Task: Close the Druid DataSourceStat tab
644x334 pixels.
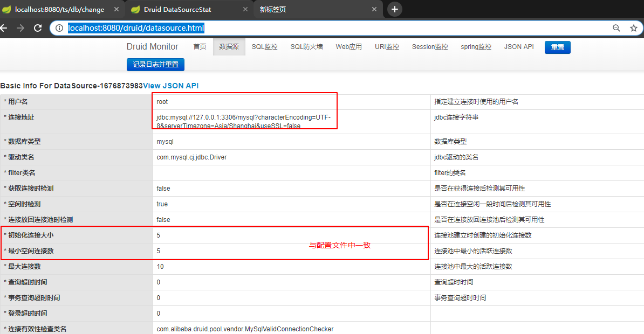Action: pos(245,9)
